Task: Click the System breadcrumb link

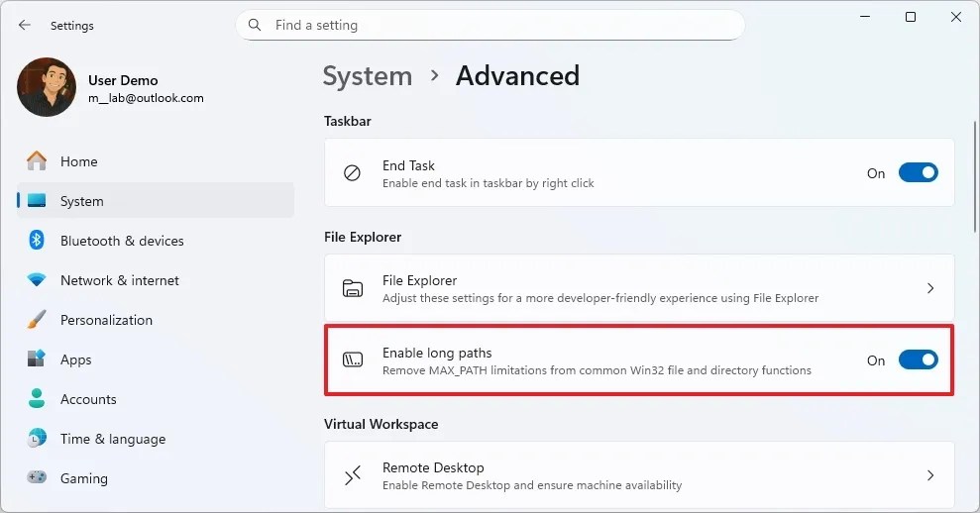Action: coord(368,76)
